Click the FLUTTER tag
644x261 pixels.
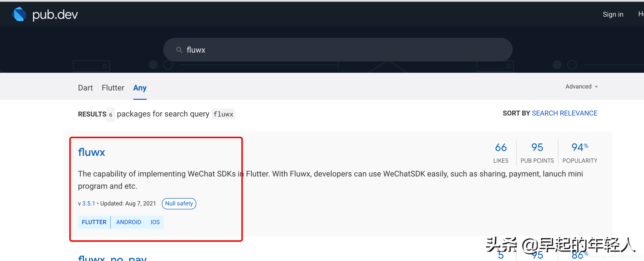(94, 222)
